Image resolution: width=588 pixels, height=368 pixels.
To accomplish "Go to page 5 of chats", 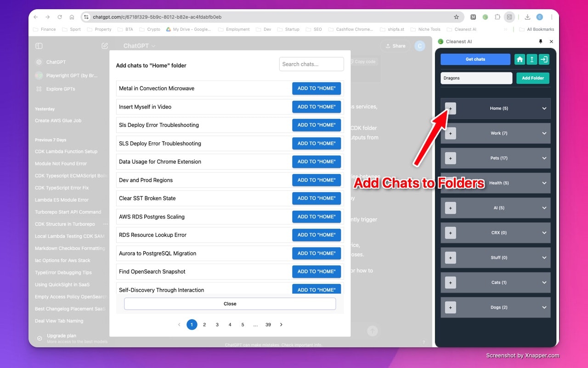I will point(243,325).
